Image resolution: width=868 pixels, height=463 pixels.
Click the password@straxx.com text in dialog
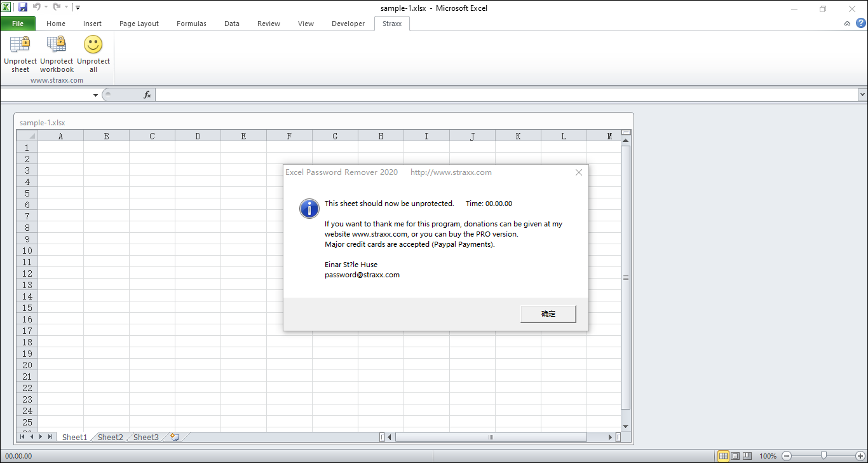(362, 275)
